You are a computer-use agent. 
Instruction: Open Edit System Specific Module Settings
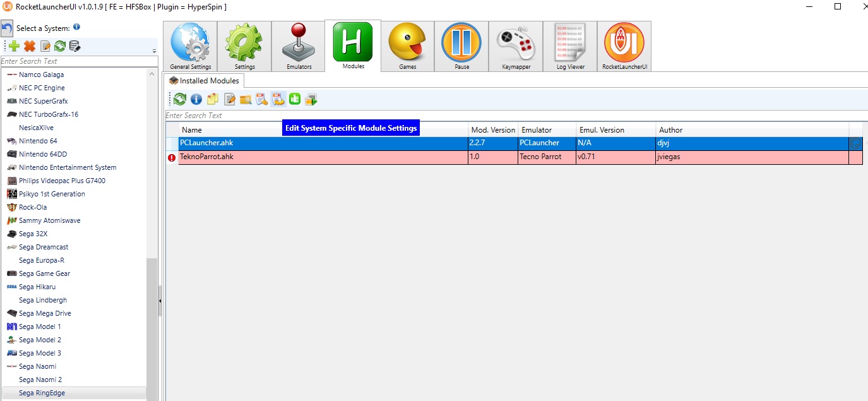click(278, 99)
